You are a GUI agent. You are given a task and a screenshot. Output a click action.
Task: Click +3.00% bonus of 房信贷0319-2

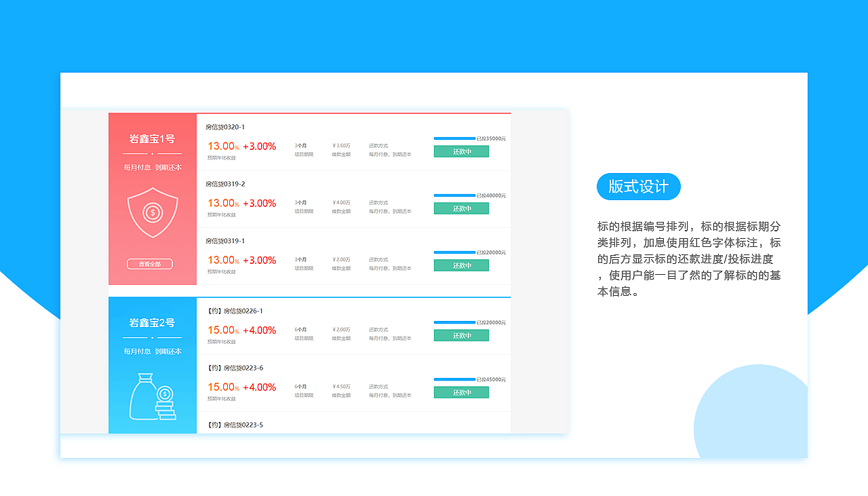click(259, 203)
